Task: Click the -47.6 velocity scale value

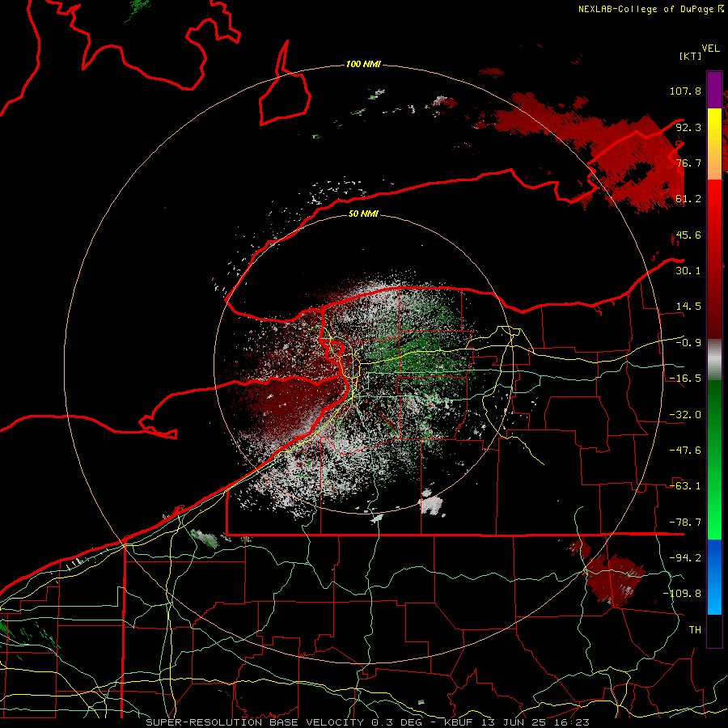Action: click(x=685, y=451)
